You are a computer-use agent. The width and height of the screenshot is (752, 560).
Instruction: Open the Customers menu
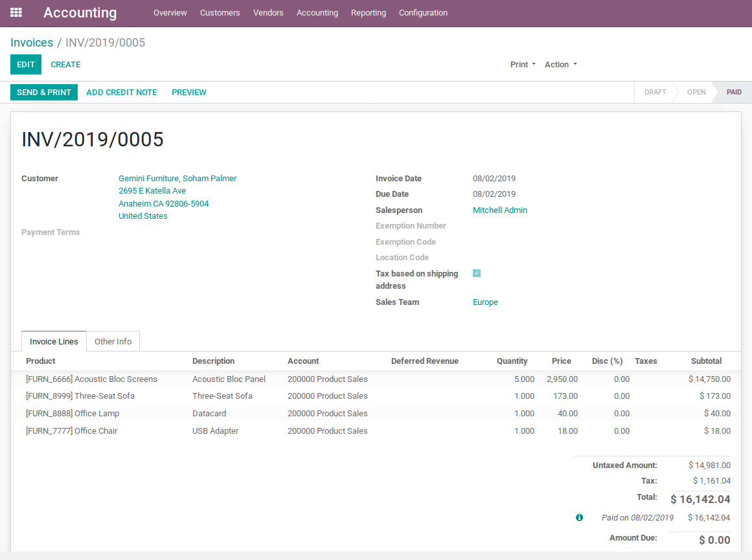click(x=220, y=13)
